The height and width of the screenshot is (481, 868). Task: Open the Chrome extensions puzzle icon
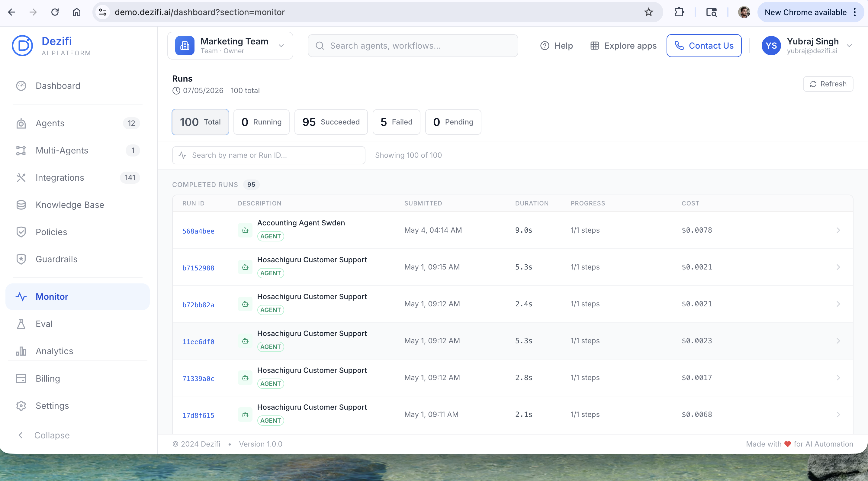[x=679, y=12]
